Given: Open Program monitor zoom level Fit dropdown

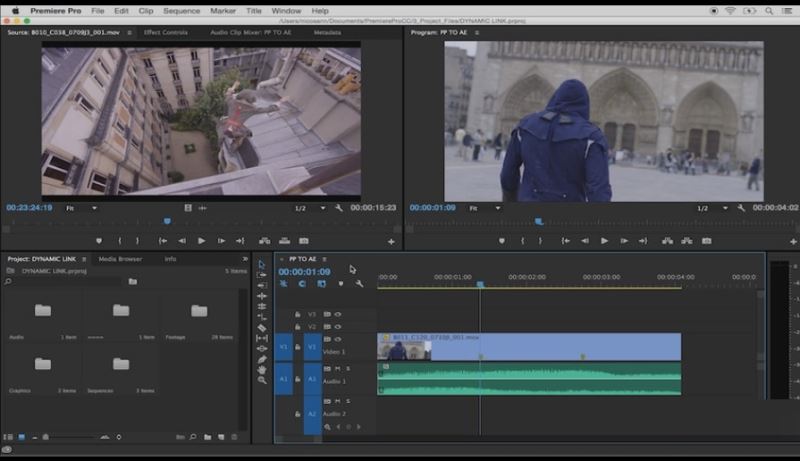Looking at the screenshot, I should pyautogui.click(x=485, y=208).
